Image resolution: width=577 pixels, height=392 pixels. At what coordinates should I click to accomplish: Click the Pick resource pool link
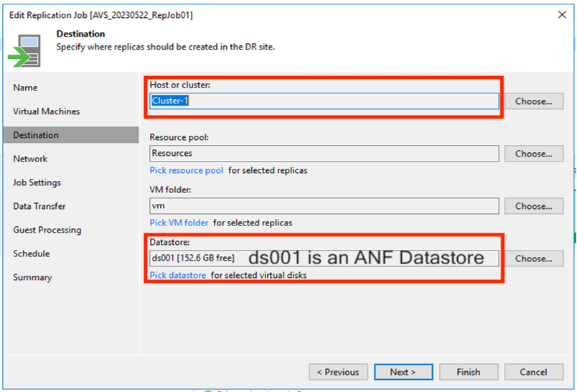pyautogui.click(x=186, y=170)
